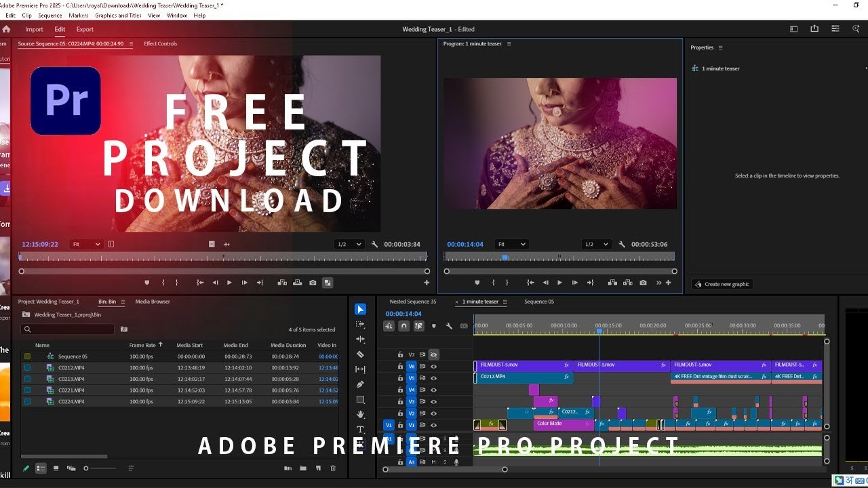Toggle project writable pencil icon
Screen dimensions: 868x488
point(26,468)
